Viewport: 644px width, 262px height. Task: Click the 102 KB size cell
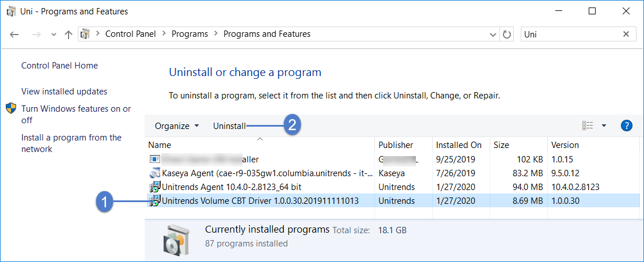click(529, 159)
